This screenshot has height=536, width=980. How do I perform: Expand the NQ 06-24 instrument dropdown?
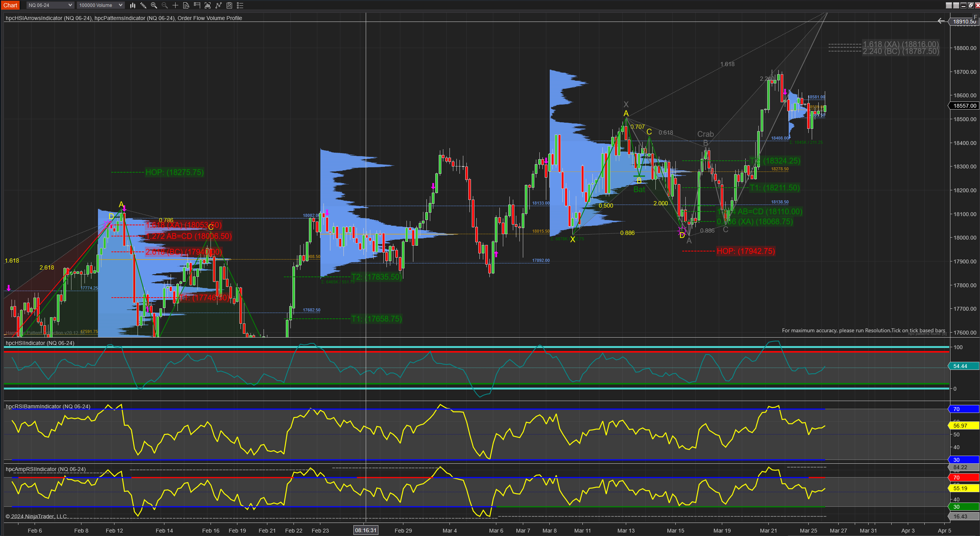pyautogui.click(x=50, y=5)
